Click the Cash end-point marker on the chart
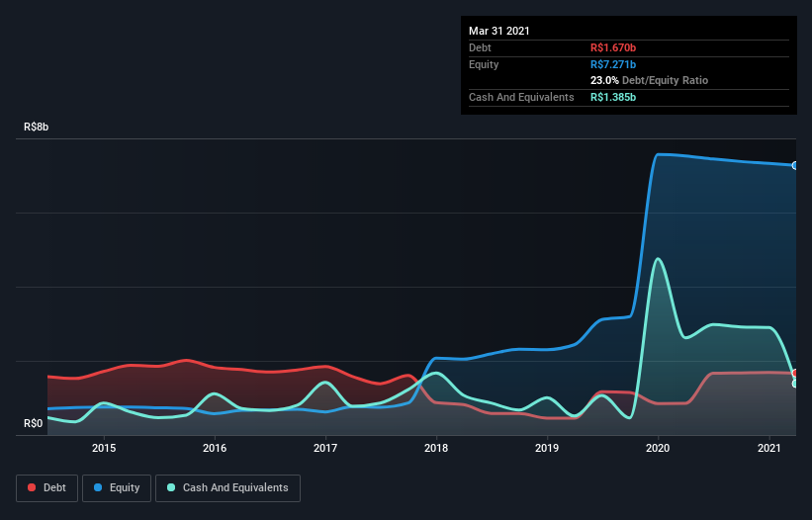 (795, 384)
